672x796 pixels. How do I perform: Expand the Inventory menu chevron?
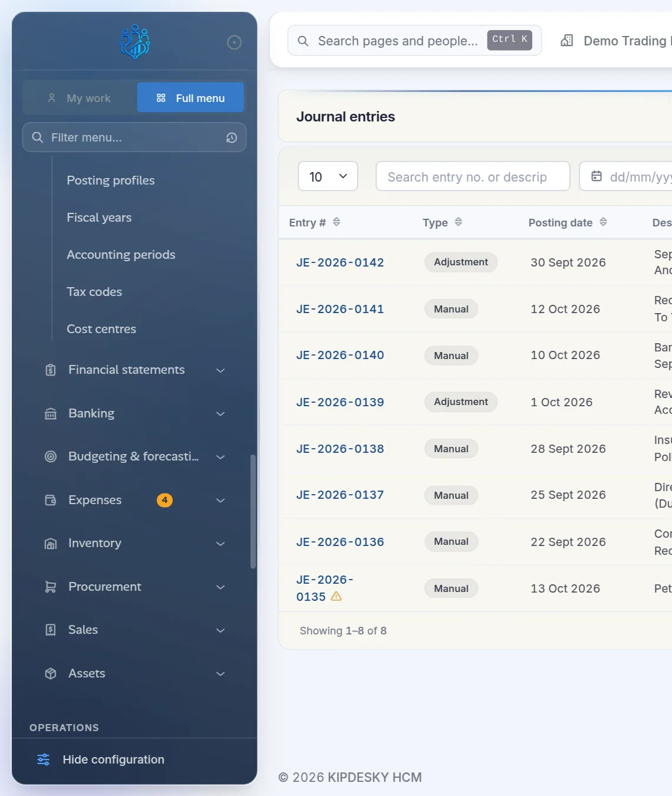(220, 544)
